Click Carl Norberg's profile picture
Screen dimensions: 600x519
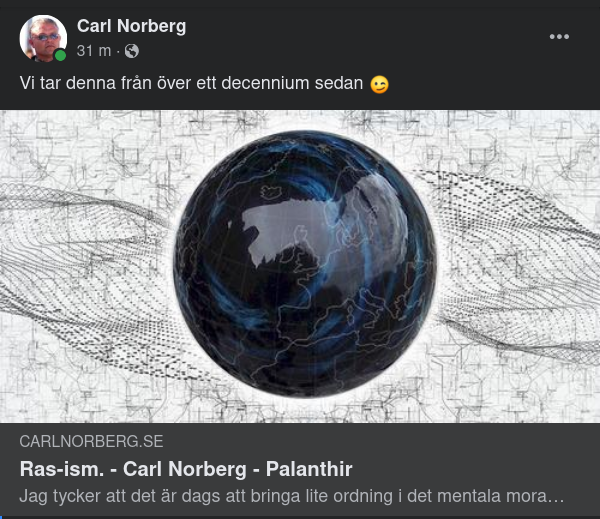pos(43,38)
